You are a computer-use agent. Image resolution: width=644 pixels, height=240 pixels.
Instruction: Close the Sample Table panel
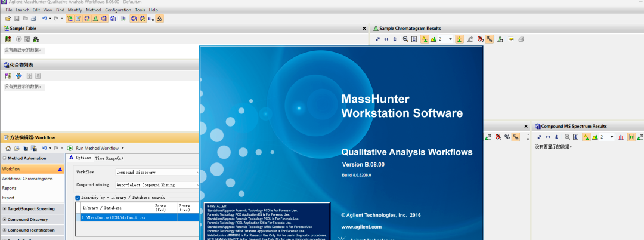(364, 28)
